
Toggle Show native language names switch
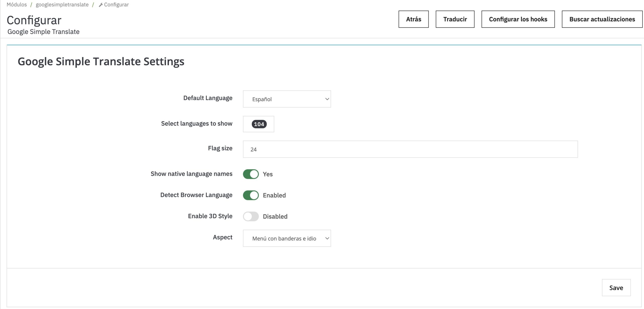[251, 174]
